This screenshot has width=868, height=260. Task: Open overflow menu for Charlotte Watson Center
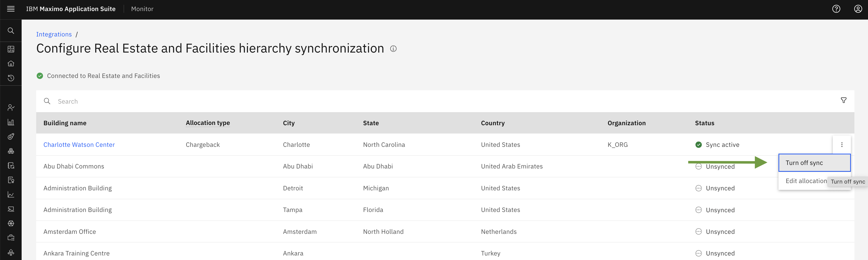coord(842,145)
